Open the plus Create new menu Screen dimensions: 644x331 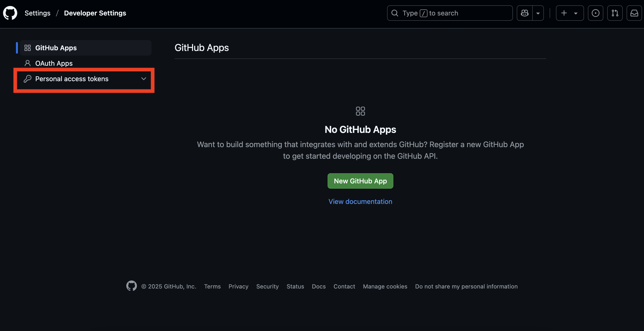pos(570,13)
